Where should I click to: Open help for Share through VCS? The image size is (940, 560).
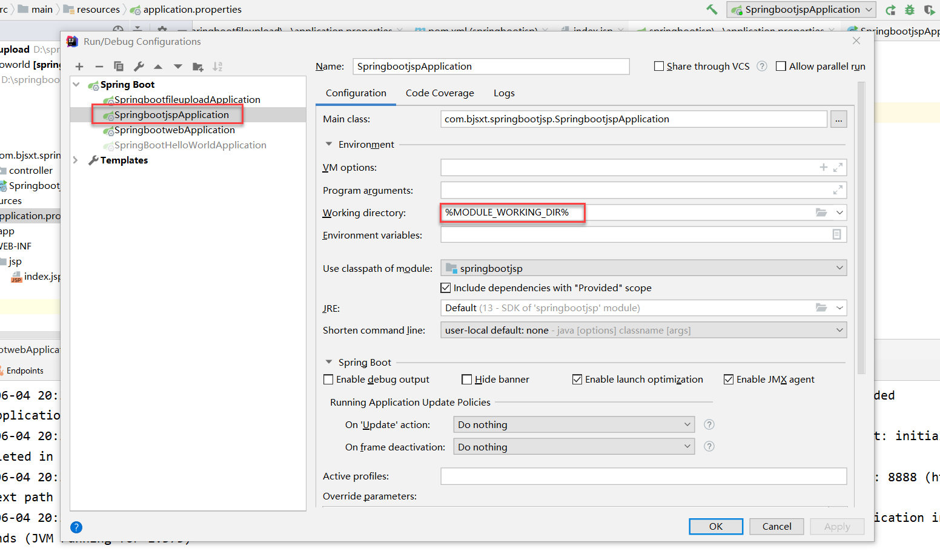[763, 66]
